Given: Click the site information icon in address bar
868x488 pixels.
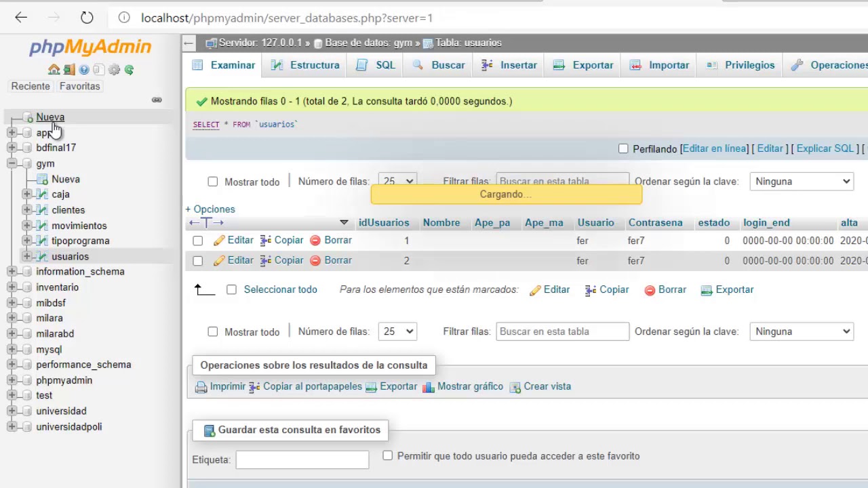Looking at the screenshot, I should pos(123,18).
